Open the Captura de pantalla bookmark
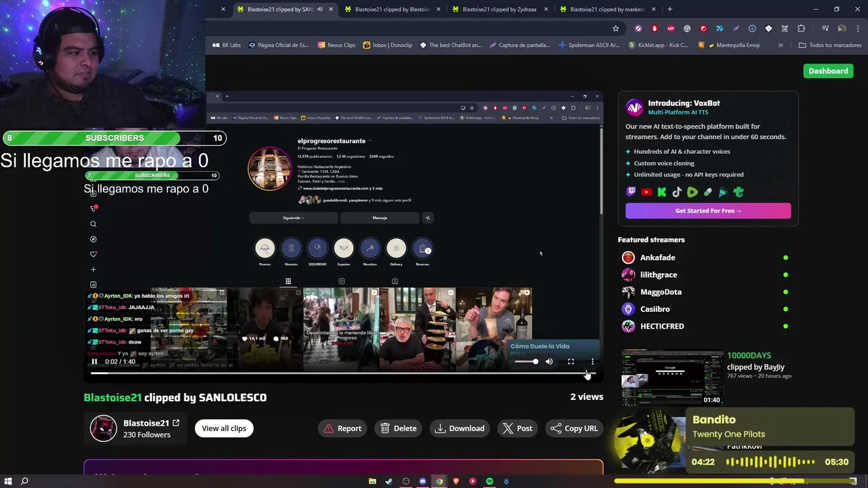The width and height of the screenshot is (868, 488). click(x=519, y=45)
